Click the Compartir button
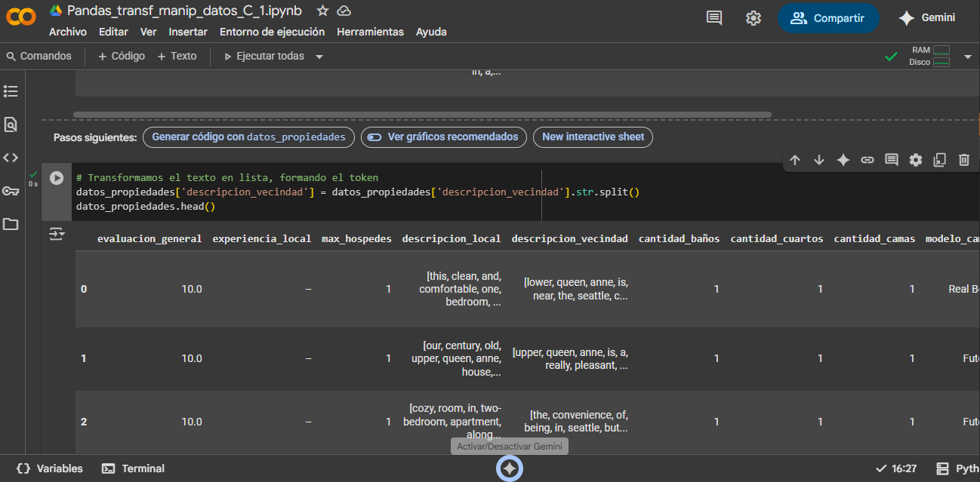This screenshot has width=980, height=482. (828, 18)
